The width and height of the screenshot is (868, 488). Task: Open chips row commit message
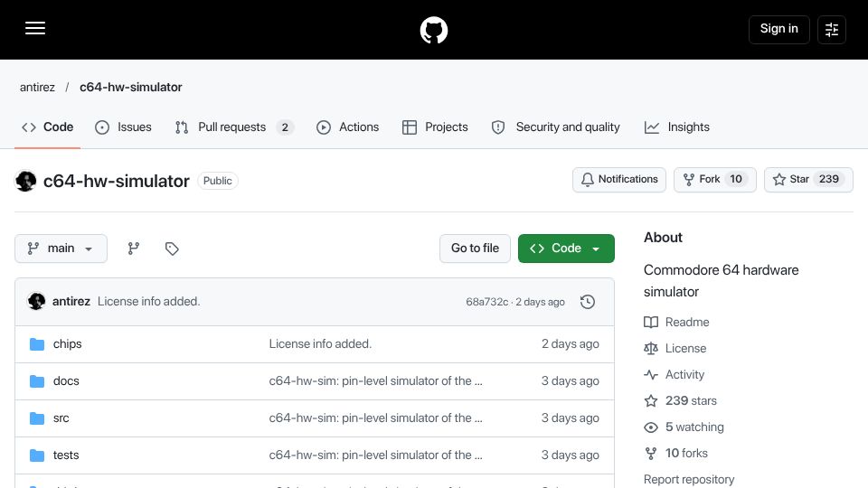(x=320, y=344)
